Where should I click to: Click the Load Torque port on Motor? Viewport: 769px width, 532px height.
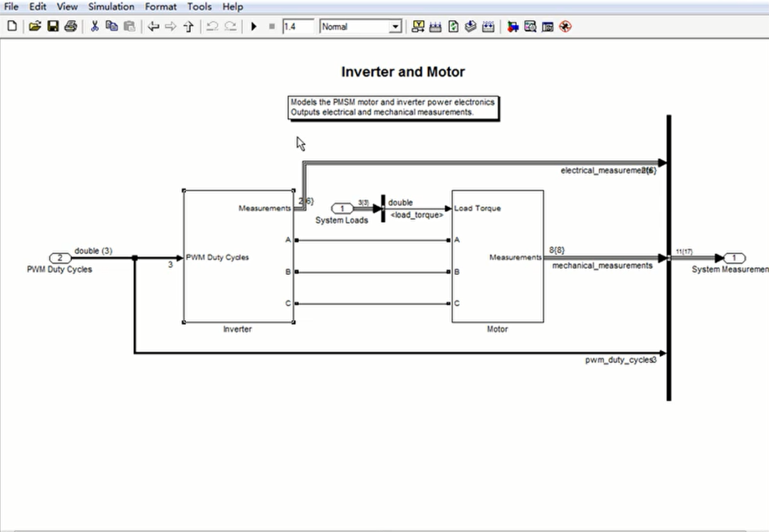pos(478,209)
